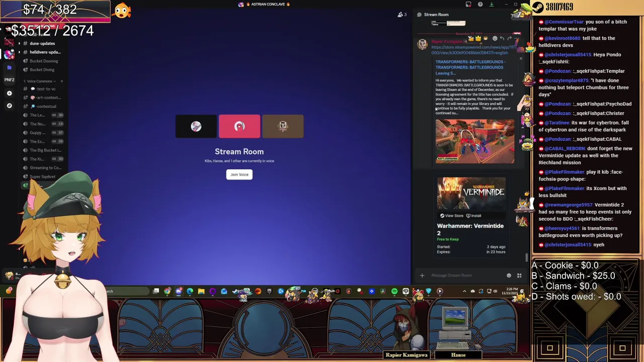Click the plus attachment button in chat

coord(422,276)
